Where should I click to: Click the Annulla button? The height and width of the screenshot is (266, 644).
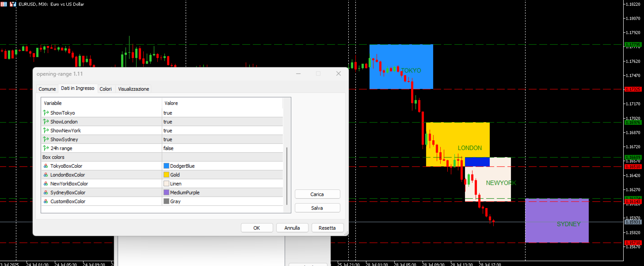(x=292, y=228)
